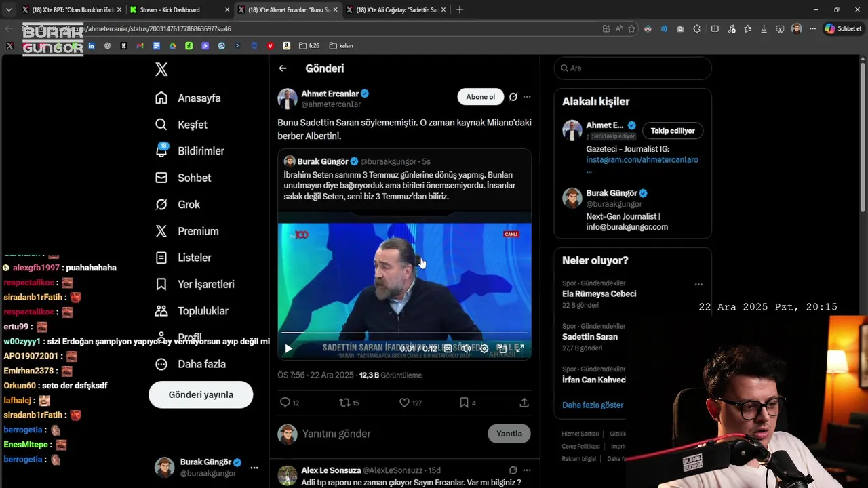The height and width of the screenshot is (488, 868).
Task: Click Yanıtla reply button
Action: 509,434
